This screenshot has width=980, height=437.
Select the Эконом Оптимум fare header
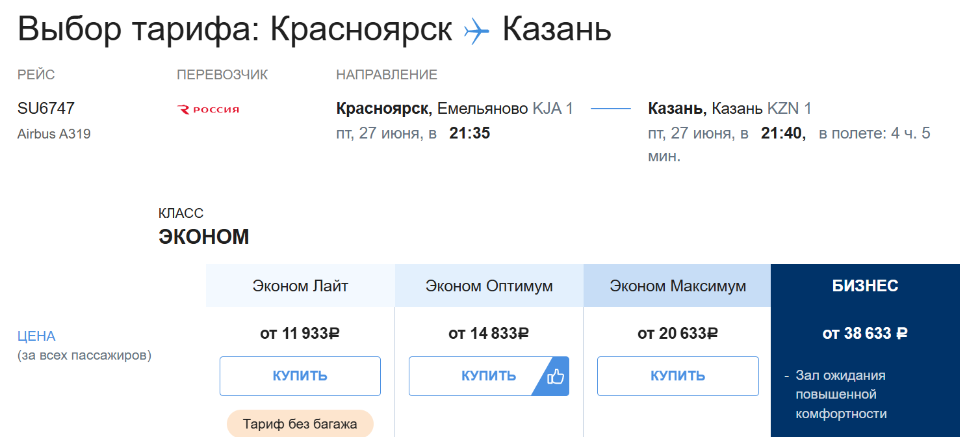click(x=489, y=286)
